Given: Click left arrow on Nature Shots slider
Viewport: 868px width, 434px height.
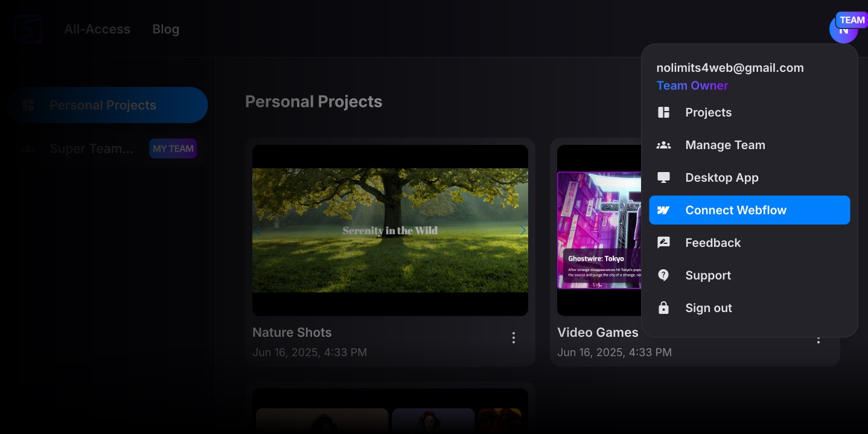Looking at the screenshot, I should (257, 230).
